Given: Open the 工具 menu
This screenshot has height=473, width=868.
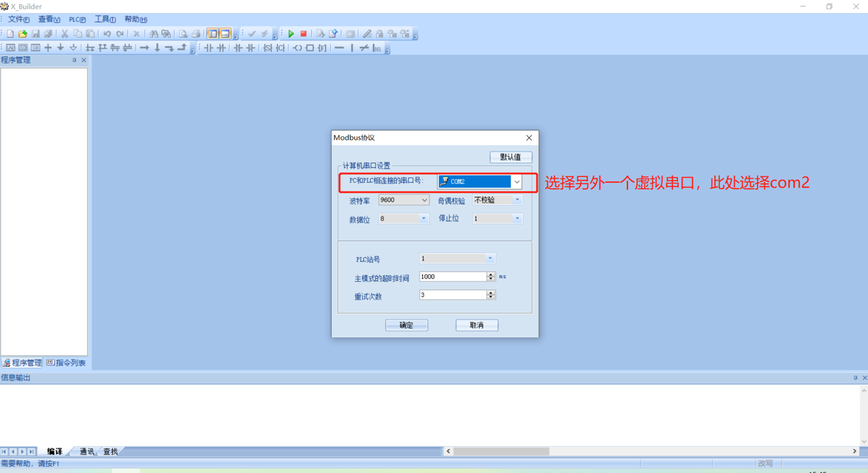Looking at the screenshot, I should (x=105, y=19).
